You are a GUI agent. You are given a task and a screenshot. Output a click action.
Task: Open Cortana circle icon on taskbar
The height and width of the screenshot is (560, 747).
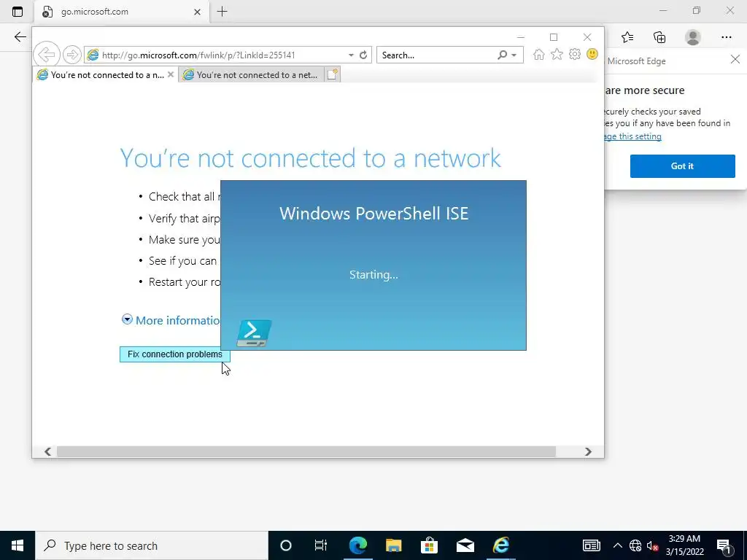click(x=286, y=545)
